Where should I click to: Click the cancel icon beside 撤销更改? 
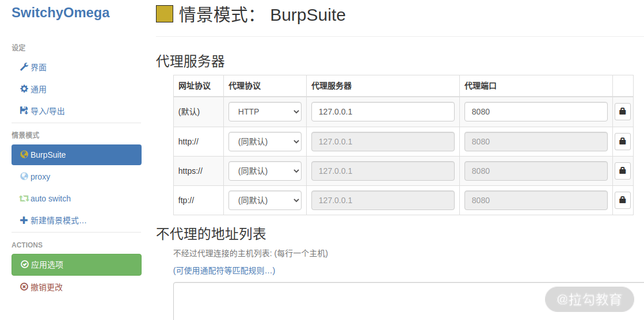click(24, 287)
